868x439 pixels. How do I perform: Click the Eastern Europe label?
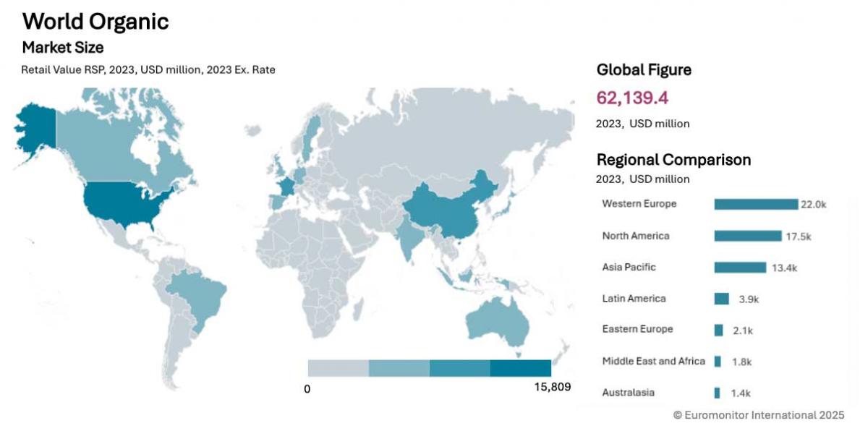tap(637, 329)
